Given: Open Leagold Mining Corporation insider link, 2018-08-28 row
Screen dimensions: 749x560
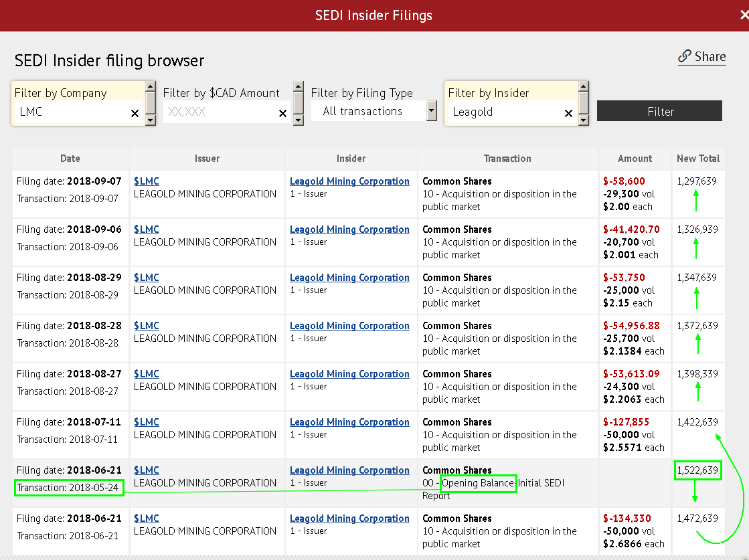Looking at the screenshot, I should pos(349,326).
